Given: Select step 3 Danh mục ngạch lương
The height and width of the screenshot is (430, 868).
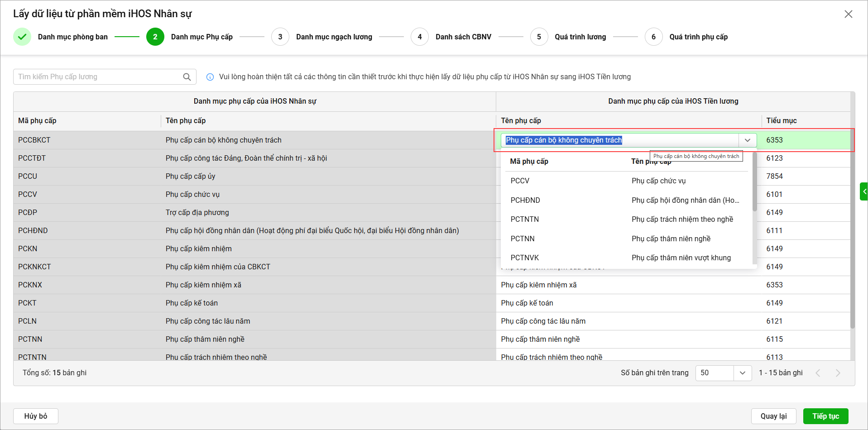Looking at the screenshot, I should pos(322,37).
